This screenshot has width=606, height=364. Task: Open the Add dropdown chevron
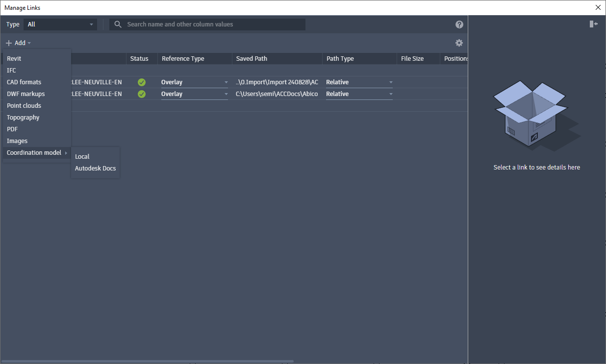click(29, 43)
